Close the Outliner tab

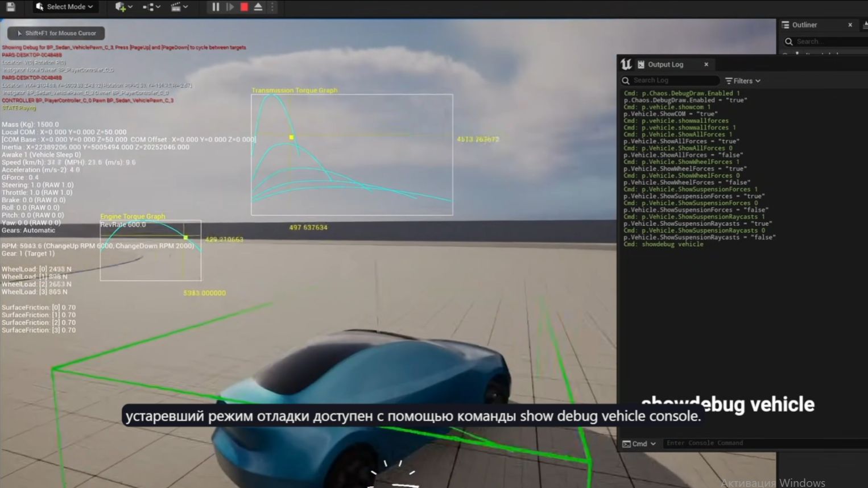pyautogui.click(x=850, y=25)
